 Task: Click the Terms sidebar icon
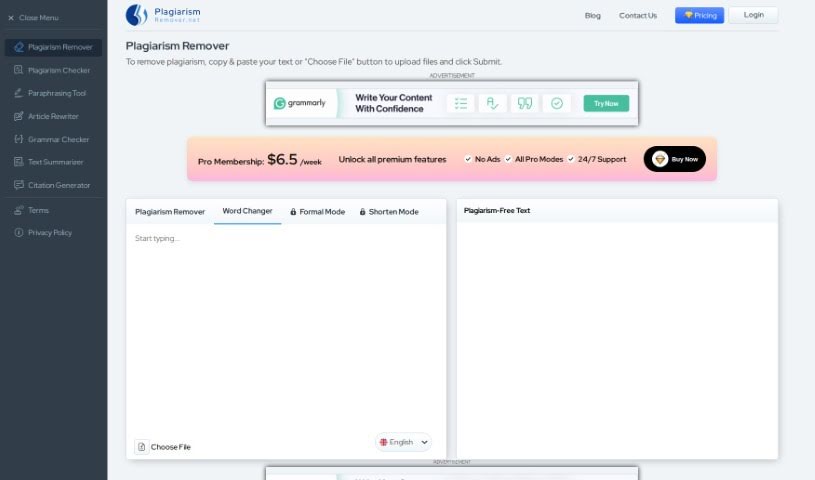pyautogui.click(x=19, y=210)
